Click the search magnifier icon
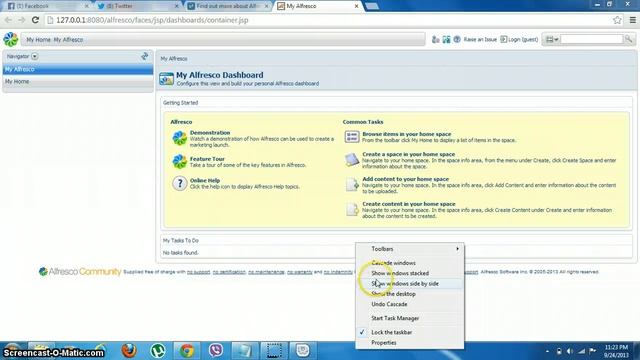 [629, 39]
